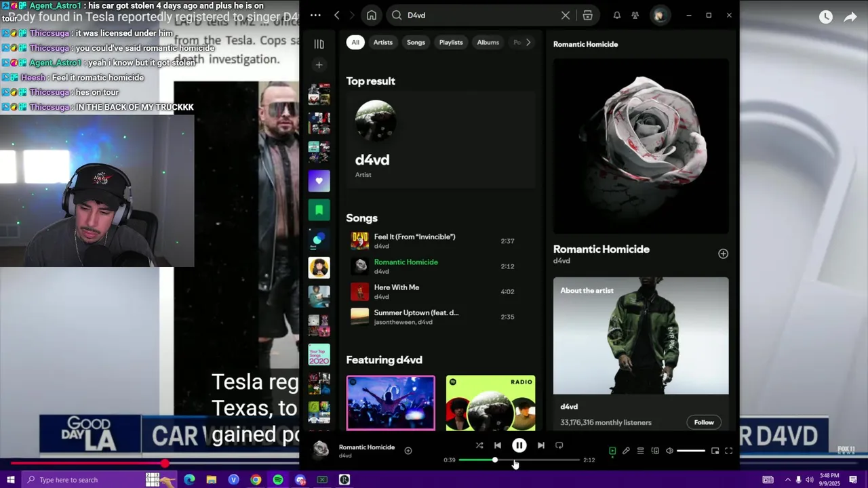868x488 pixels.
Task: Go forward in Spotify navigation
Action: (353, 15)
